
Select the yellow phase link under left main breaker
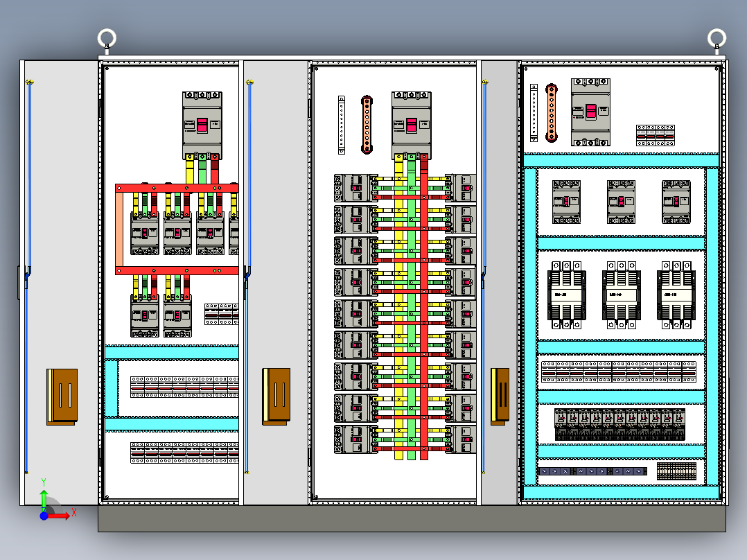[190, 169]
